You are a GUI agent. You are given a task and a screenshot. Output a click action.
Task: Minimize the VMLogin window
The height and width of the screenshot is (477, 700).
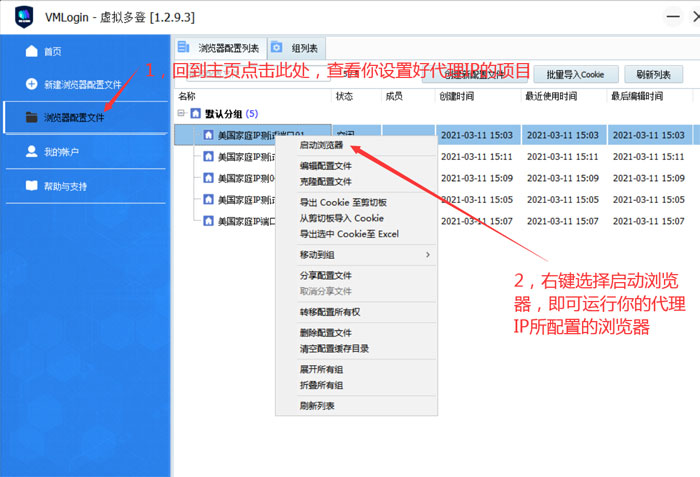coord(673,17)
